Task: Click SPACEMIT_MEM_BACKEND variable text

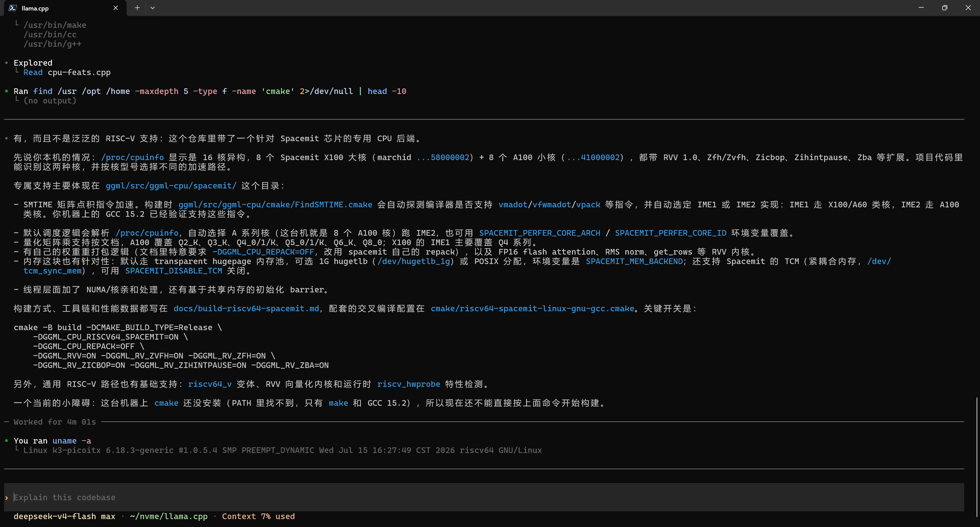Action: coord(634,261)
